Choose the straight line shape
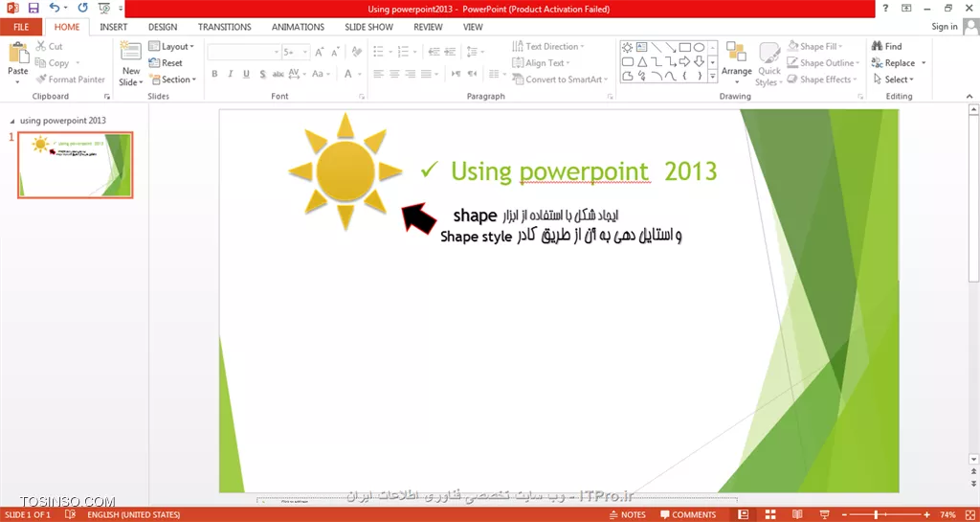The image size is (980, 522). click(x=657, y=47)
